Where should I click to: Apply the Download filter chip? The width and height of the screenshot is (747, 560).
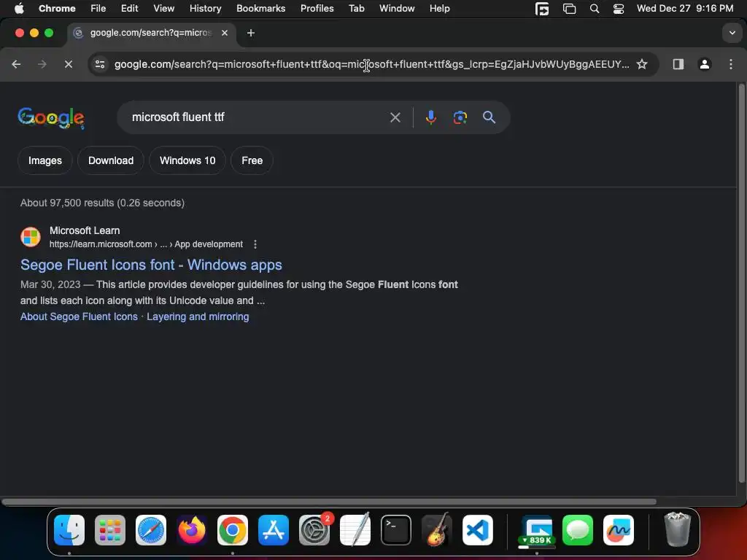pyautogui.click(x=111, y=160)
